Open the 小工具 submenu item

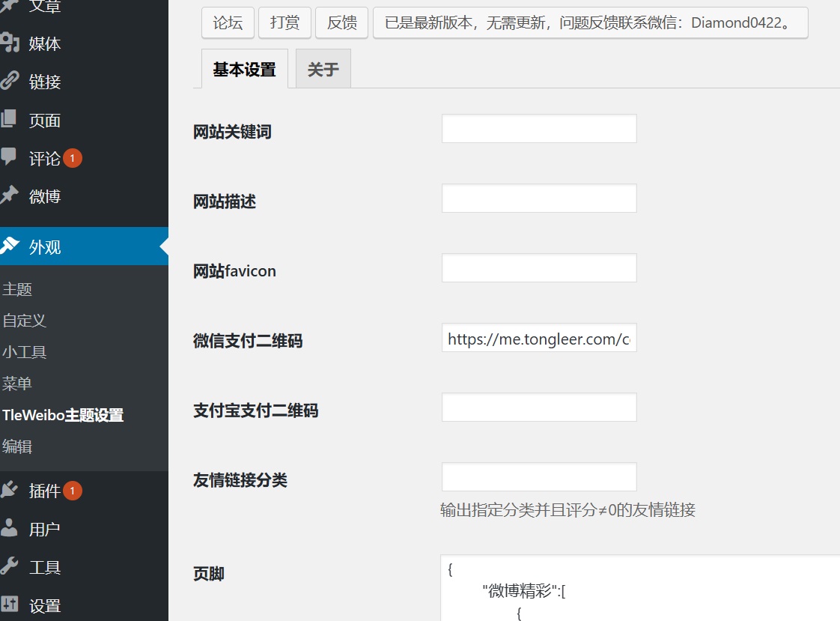(25, 352)
